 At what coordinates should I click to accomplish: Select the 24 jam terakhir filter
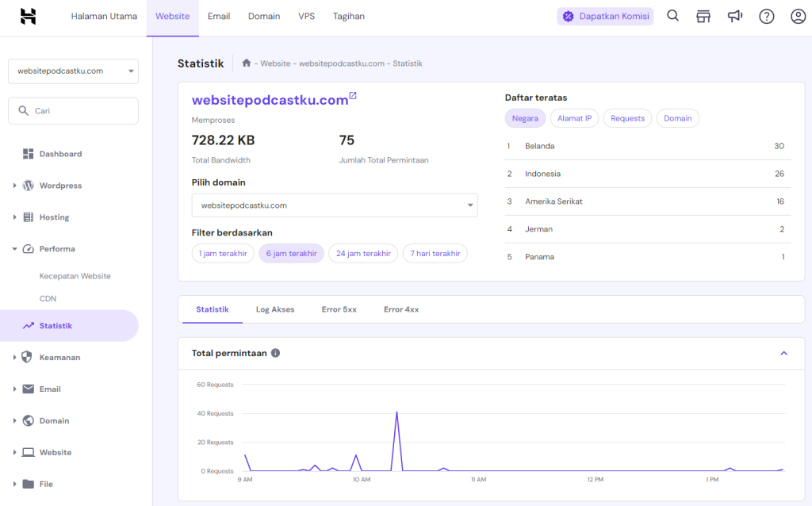(x=362, y=253)
